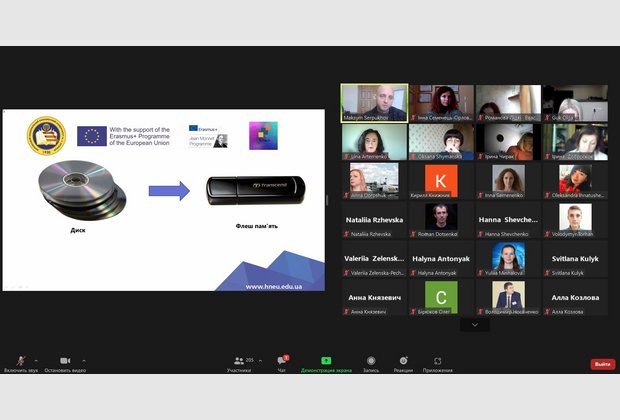Screen dimensions: 620x420
Task: Expand the arrow next to Участники
Action: coord(261,361)
